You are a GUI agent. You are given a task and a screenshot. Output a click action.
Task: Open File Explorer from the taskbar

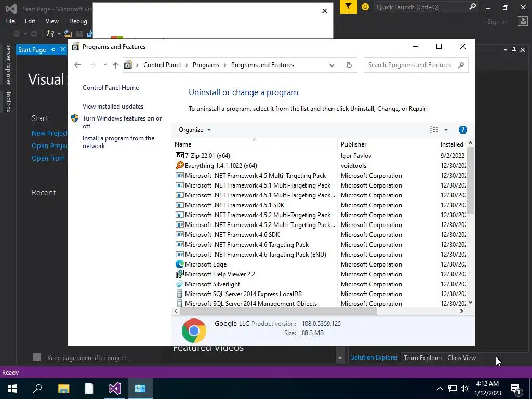pyautogui.click(x=63, y=389)
